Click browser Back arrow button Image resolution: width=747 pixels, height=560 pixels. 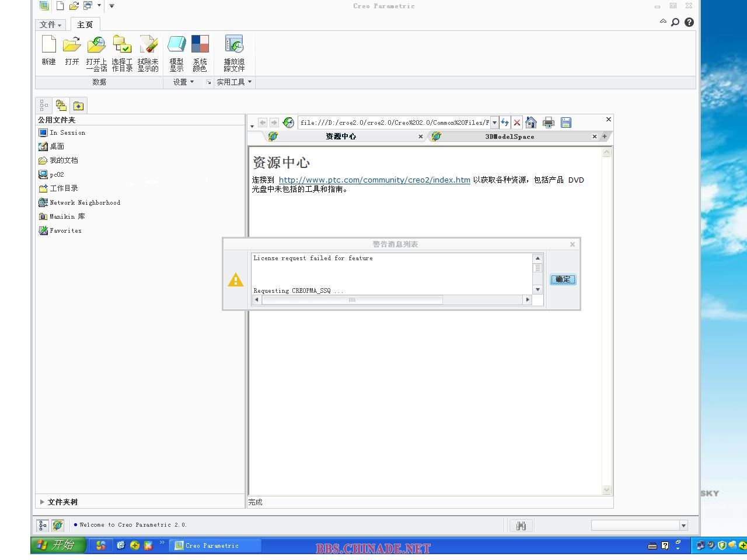point(263,123)
